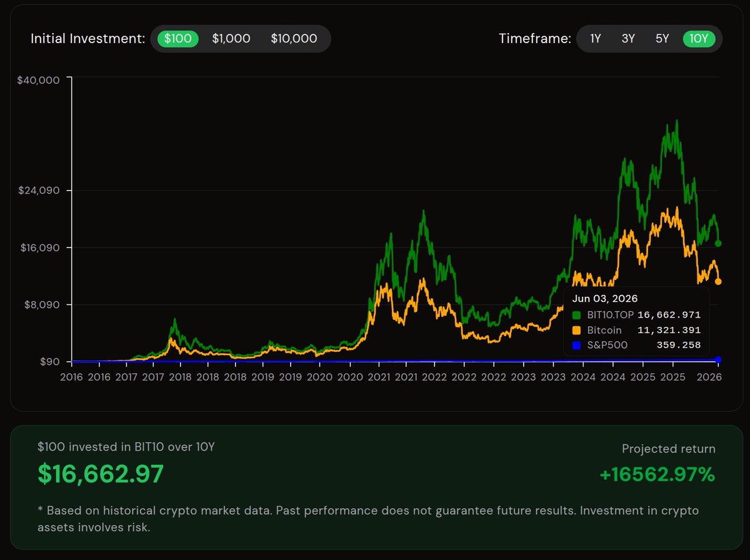Click the $8,090 y-axis label
Viewport: 750px width, 560px height.
coord(43,305)
